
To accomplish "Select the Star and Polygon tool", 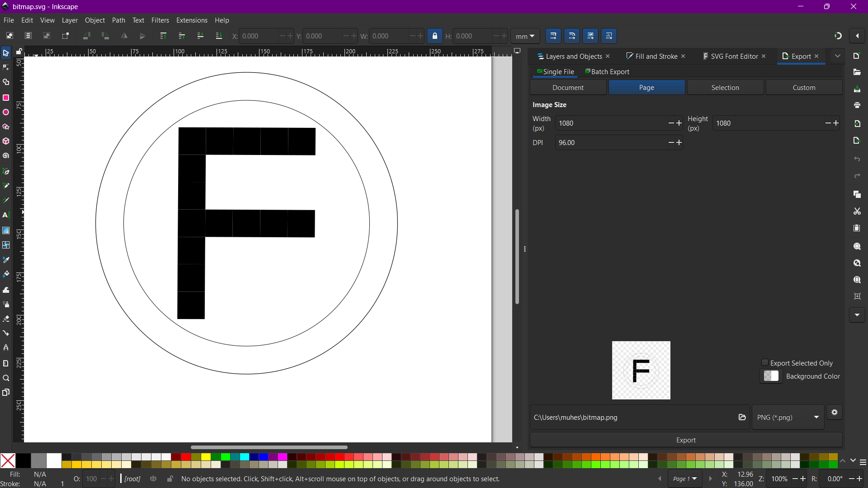I will (6, 127).
